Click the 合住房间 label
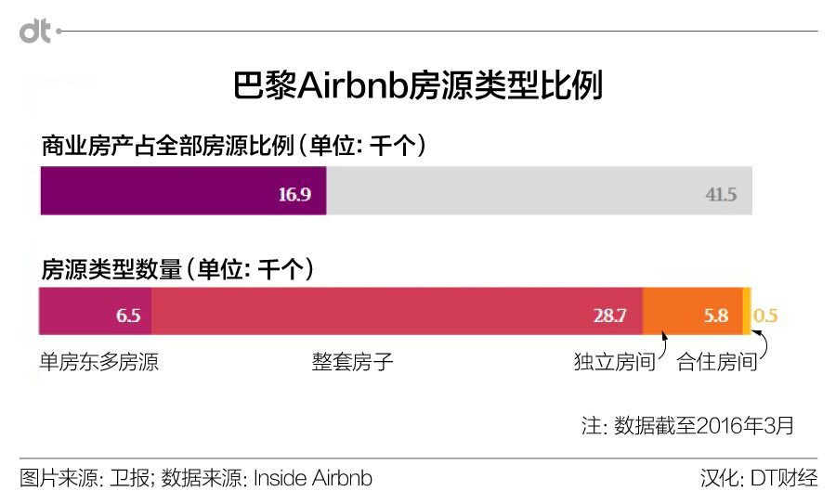 coord(716,362)
